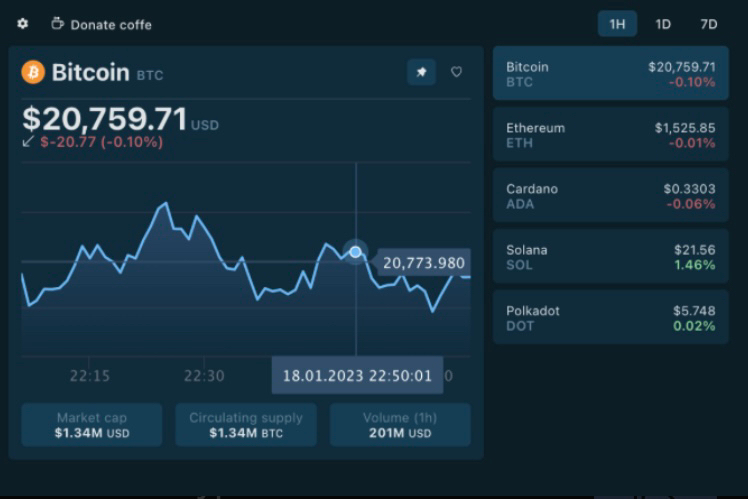Click the 22:15 axis label
Viewport: 748px width, 499px height.
point(90,376)
